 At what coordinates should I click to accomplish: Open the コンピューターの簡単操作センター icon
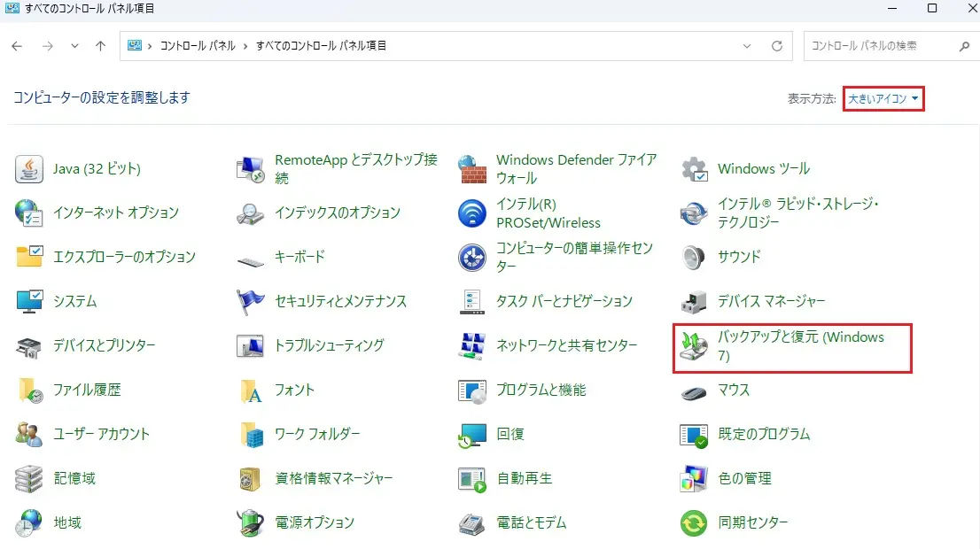(x=472, y=258)
